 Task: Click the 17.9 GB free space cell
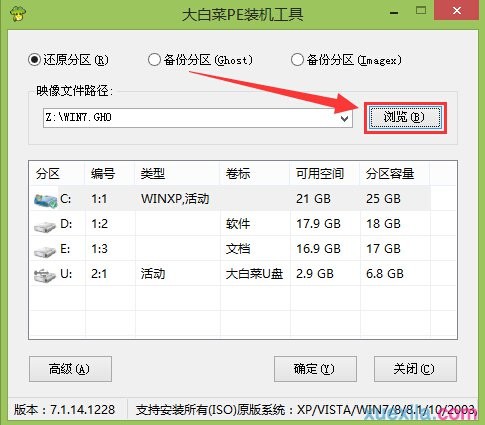point(319,224)
